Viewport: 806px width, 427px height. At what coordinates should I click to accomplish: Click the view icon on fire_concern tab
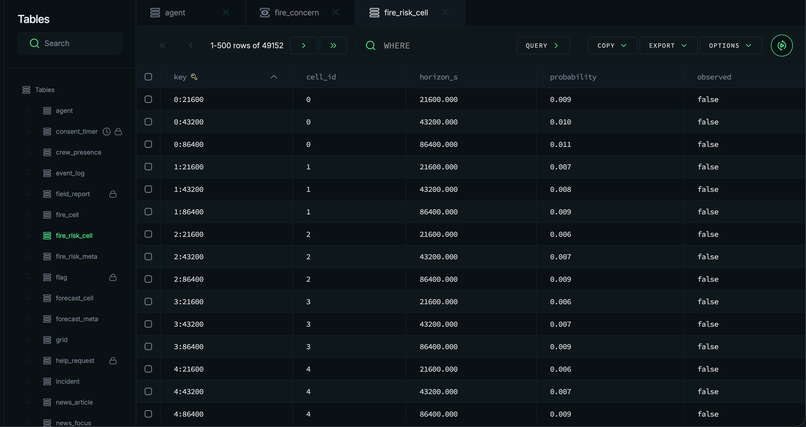pyautogui.click(x=264, y=13)
